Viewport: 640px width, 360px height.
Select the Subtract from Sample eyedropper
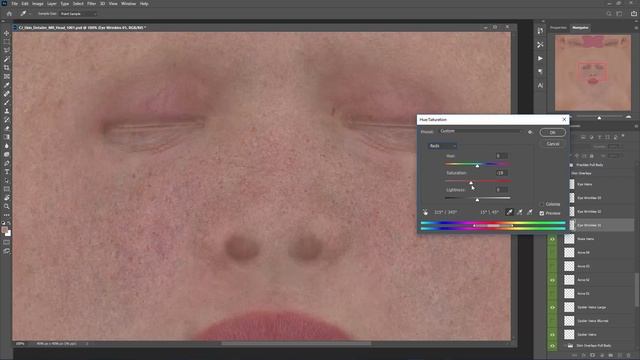pos(529,212)
